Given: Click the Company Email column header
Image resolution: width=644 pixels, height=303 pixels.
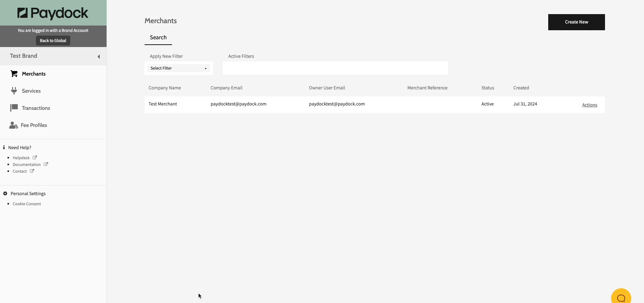Looking at the screenshot, I should [x=227, y=88].
